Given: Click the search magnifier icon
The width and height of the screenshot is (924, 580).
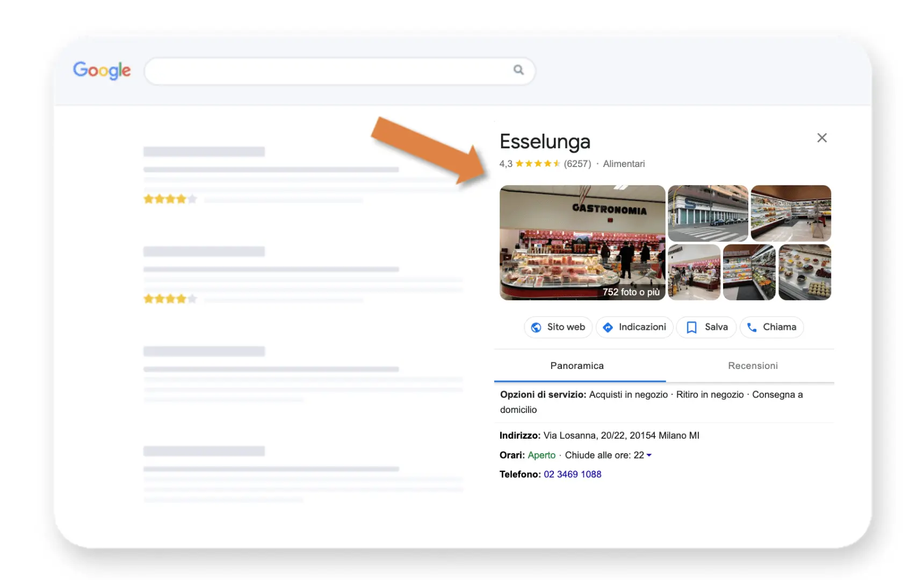Looking at the screenshot, I should tap(518, 70).
